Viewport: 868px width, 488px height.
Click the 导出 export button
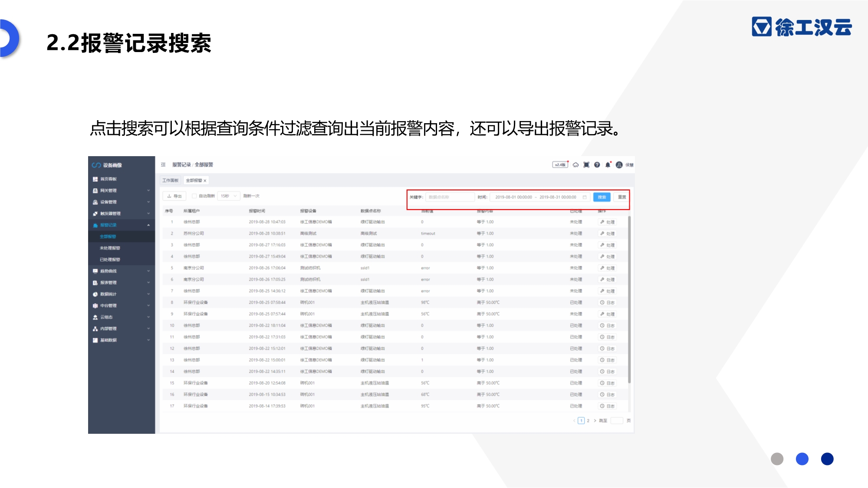pyautogui.click(x=174, y=196)
